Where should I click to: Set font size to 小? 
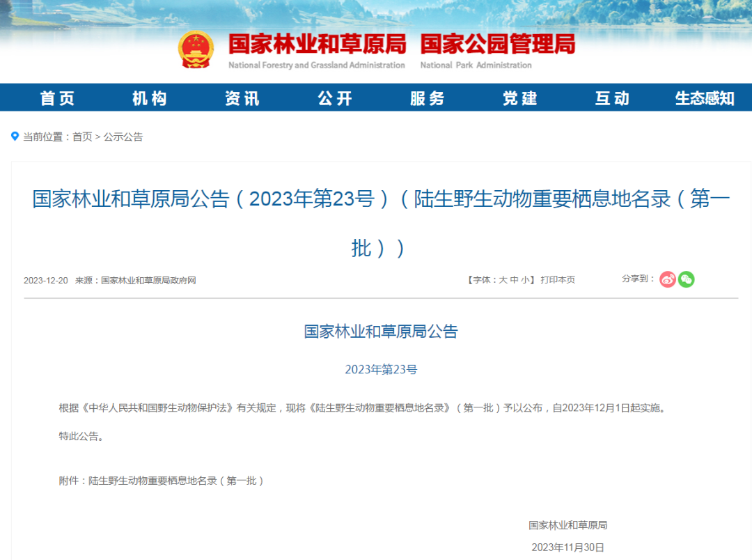pyautogui.click(x=526, y=280)
